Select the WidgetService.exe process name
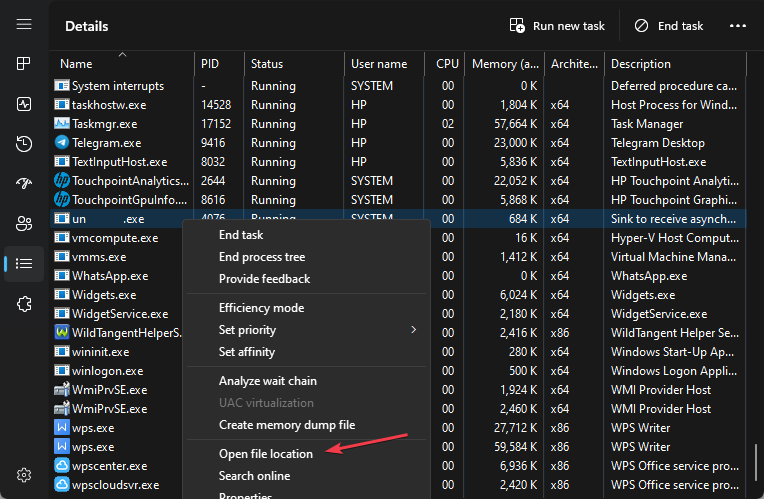This screenshot has width=764, height=499. (x=120, y=314)
